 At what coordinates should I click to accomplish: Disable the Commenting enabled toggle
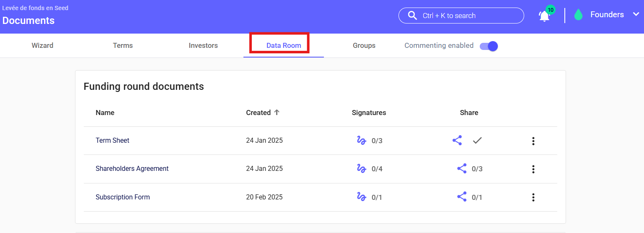[489, 46]
